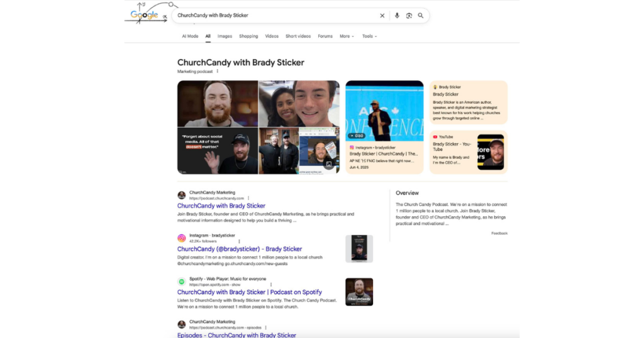Open more options for Spotify result
This screenshot has height=338, width=644.
(271, 284)
